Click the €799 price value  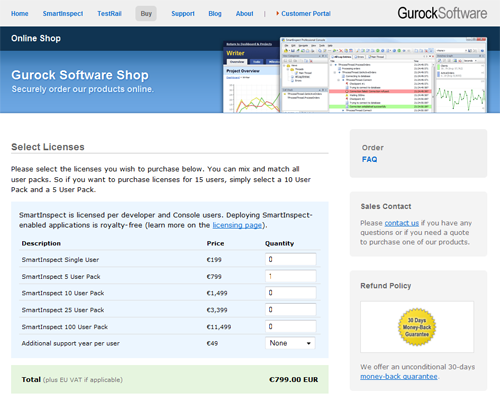(x=214, y=277)
